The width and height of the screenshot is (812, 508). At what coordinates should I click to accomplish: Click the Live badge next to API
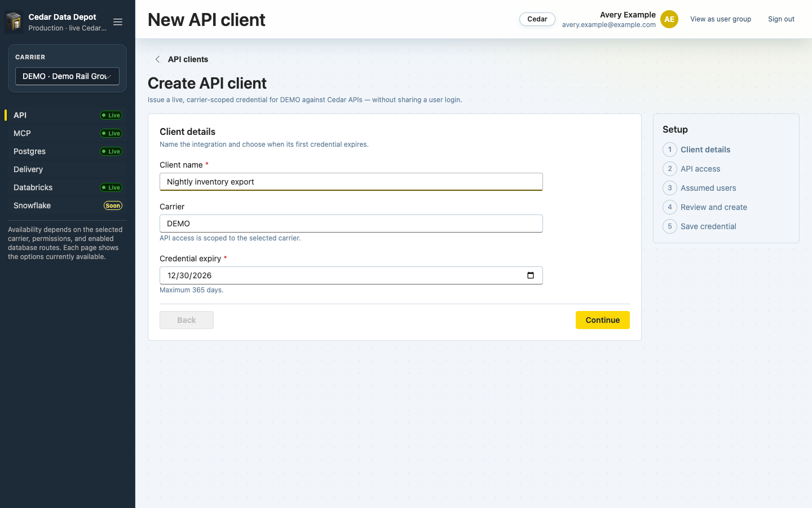click(x=111, y=115)
